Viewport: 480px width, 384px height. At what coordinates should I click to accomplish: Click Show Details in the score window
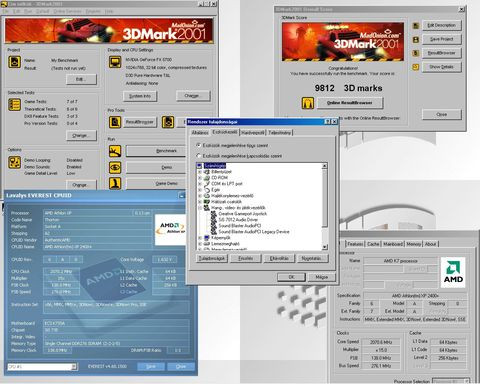pos(441,67)
